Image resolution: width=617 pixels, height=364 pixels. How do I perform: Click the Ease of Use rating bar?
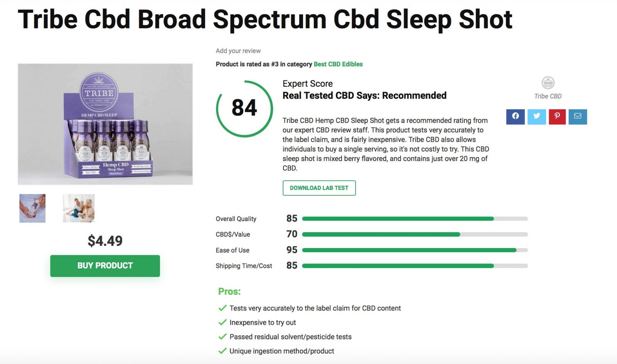pyautogui.click(x=415, y=250)
